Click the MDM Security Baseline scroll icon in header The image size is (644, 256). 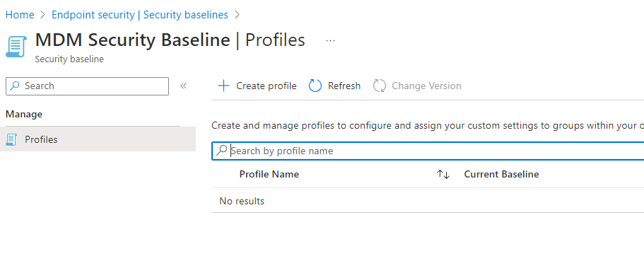point(16,47)
